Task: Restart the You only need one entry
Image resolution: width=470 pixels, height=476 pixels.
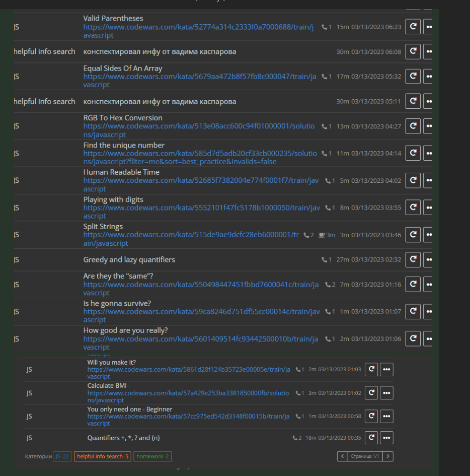Action: click(x=371, y=416)
